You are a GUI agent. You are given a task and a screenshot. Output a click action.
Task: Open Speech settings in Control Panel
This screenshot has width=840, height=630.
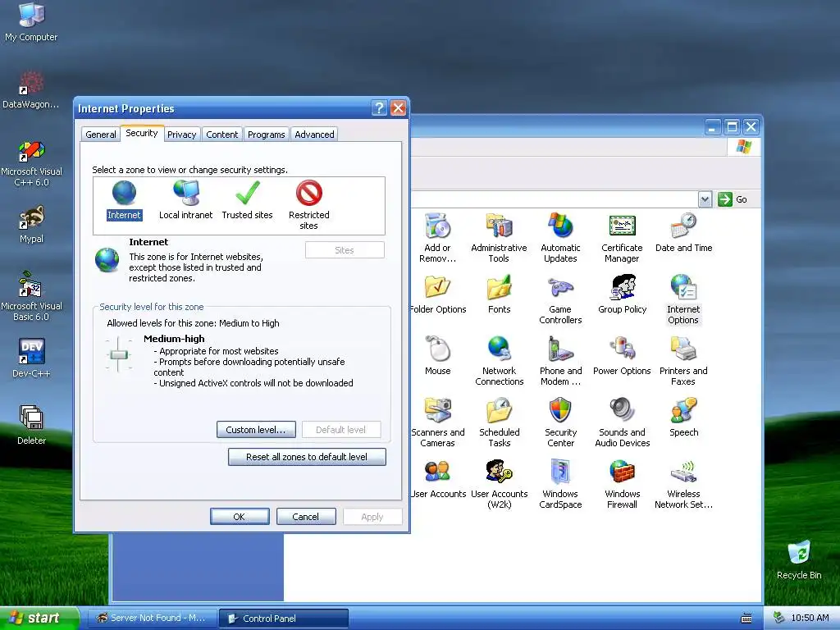click(x=683, y=418)
